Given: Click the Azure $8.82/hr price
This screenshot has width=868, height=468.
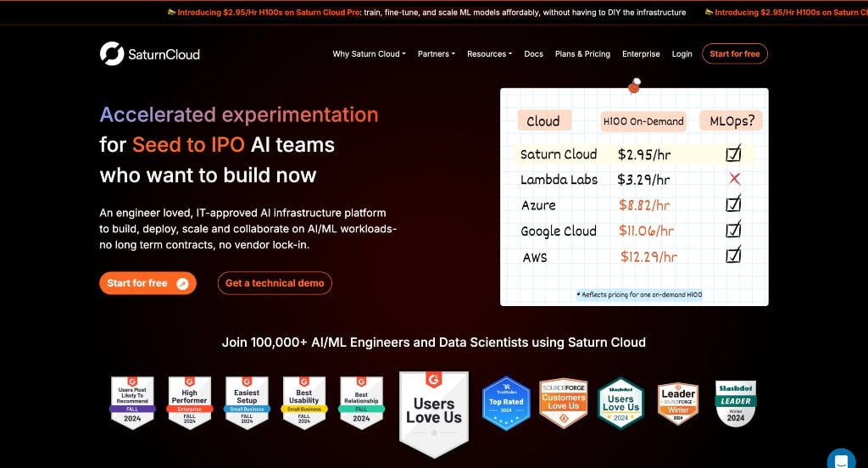Looking at the screenshot, I should pyautogui.click(x=644, y=205).
